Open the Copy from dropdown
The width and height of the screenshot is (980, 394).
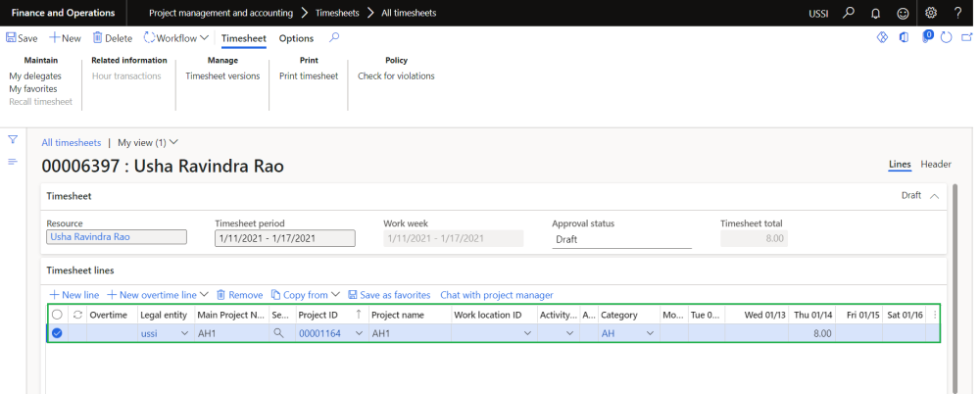pos(306,295)
